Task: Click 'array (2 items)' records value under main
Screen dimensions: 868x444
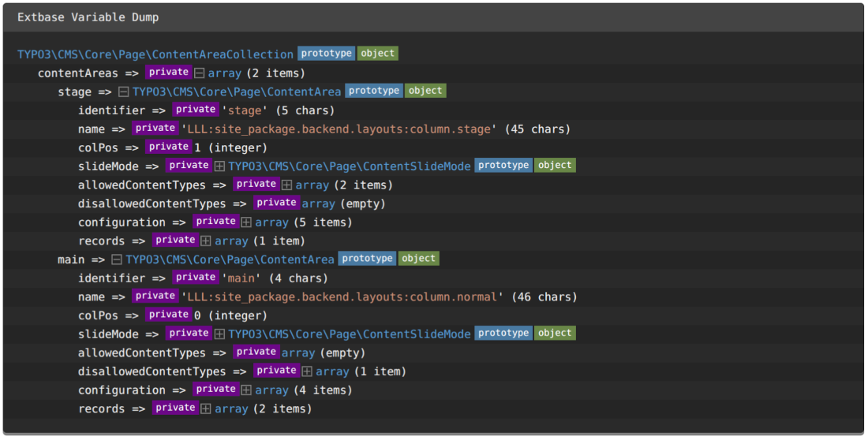Action: pyautogui.click(x=263, y=409)
